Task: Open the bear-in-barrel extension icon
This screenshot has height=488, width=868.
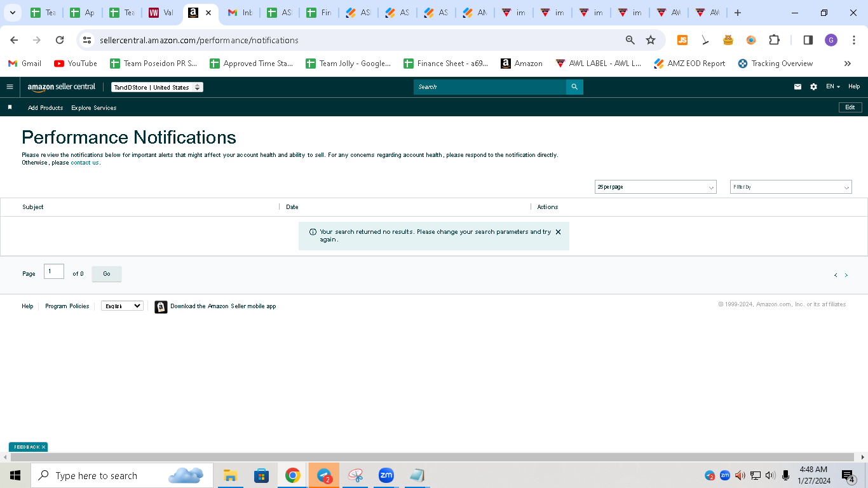Action: pyautogui.click(x=728, y=40)
